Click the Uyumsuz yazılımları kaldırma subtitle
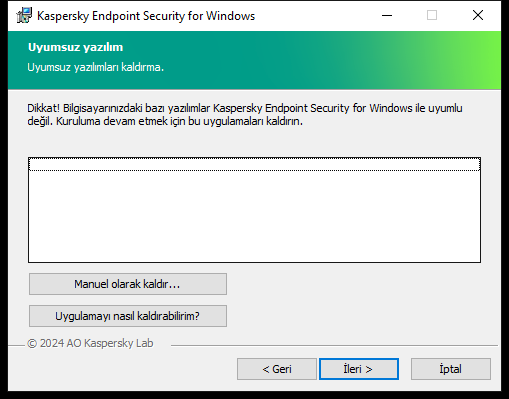Viewport: 509px width, 399px height. [x=95, y=67]
